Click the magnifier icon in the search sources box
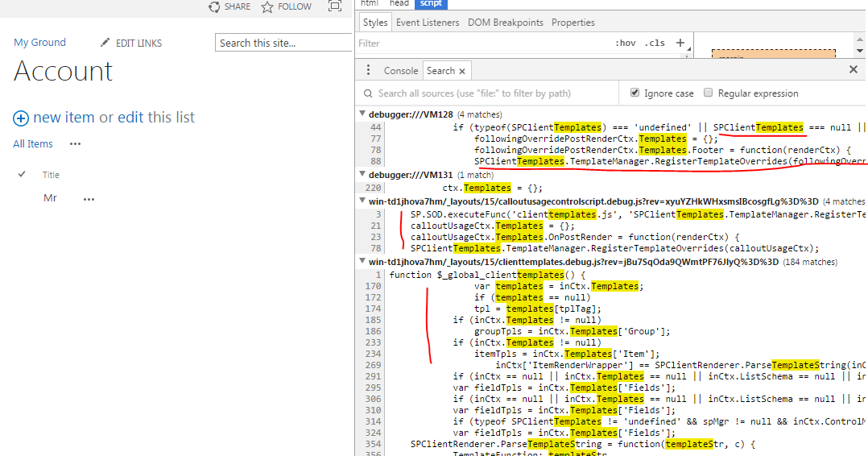Viewport: 868px width, 456px height. [x=368, y=93]
